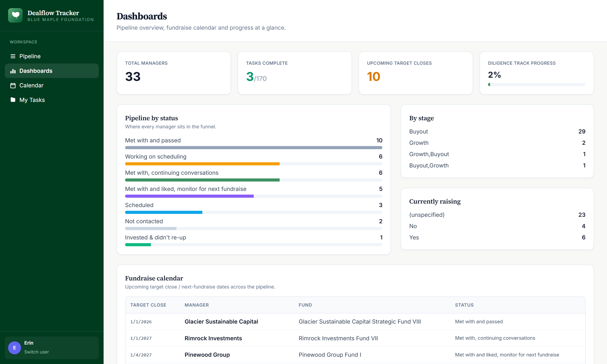Click the Erin user avatar circle
The height and width of the screenshot is (364, 607).
click(x=15, y=348)
